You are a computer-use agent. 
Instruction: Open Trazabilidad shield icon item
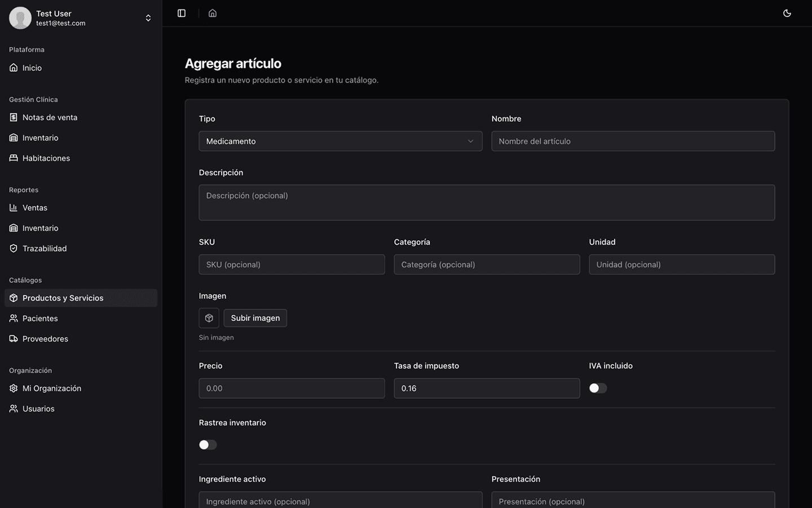tap(45, 248)
